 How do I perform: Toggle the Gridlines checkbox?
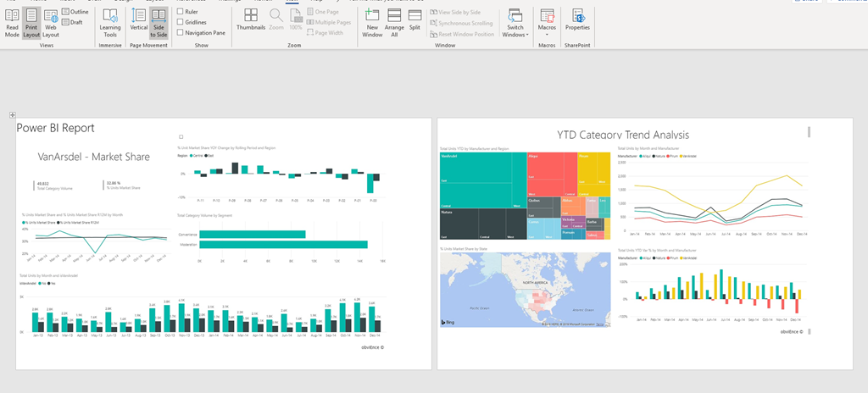point(181,22)
